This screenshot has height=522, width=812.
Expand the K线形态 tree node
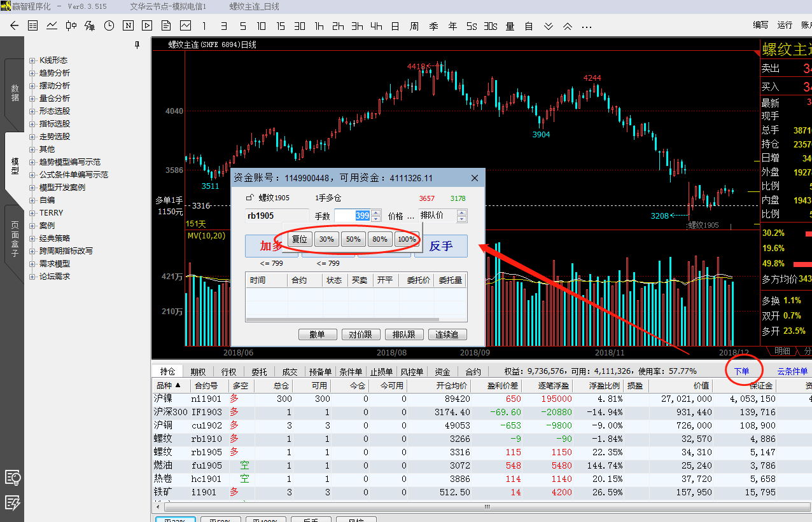[32, 60]
